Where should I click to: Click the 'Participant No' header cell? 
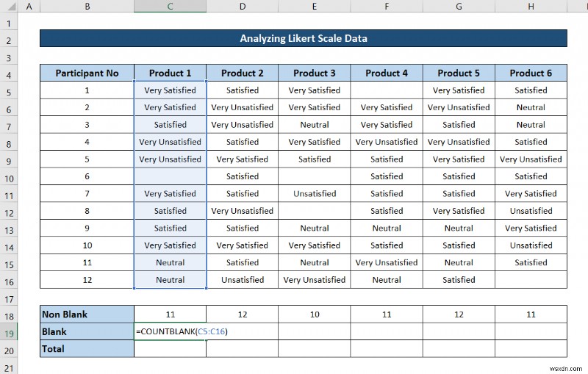coord(87,73)
